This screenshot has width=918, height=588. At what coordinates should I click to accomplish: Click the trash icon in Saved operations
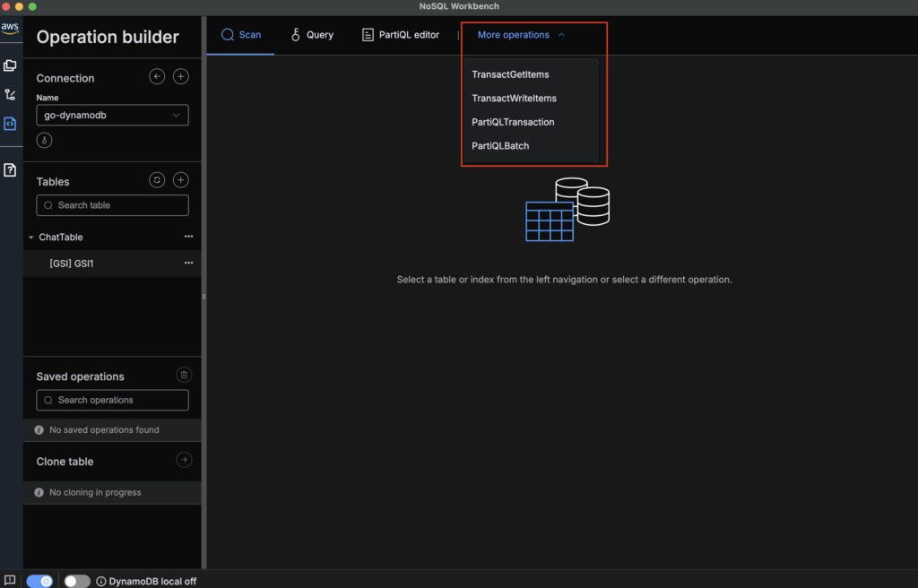[x=183, y=376]
